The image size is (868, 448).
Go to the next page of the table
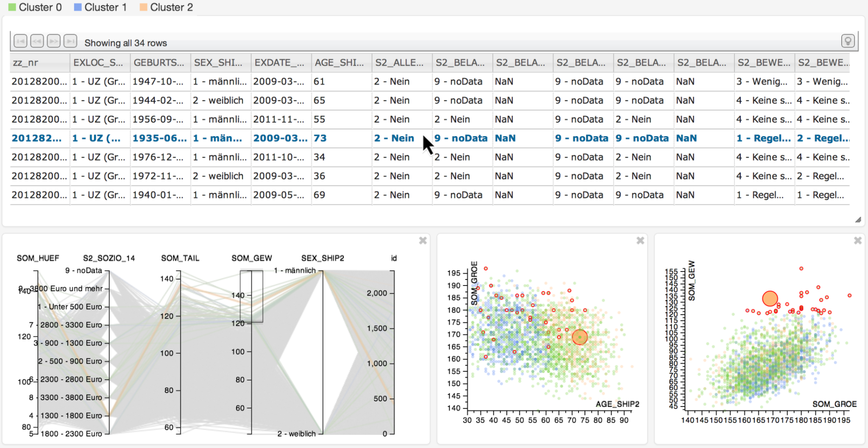53,41
